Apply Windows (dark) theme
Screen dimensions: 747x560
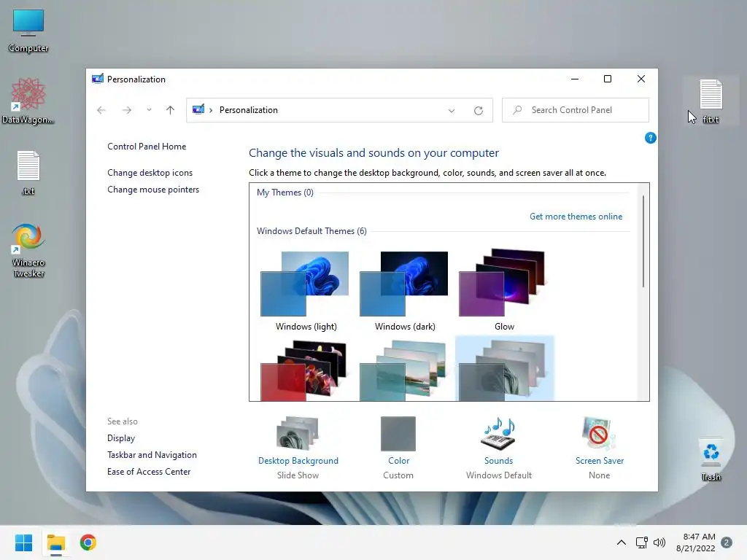pos(405,290)
